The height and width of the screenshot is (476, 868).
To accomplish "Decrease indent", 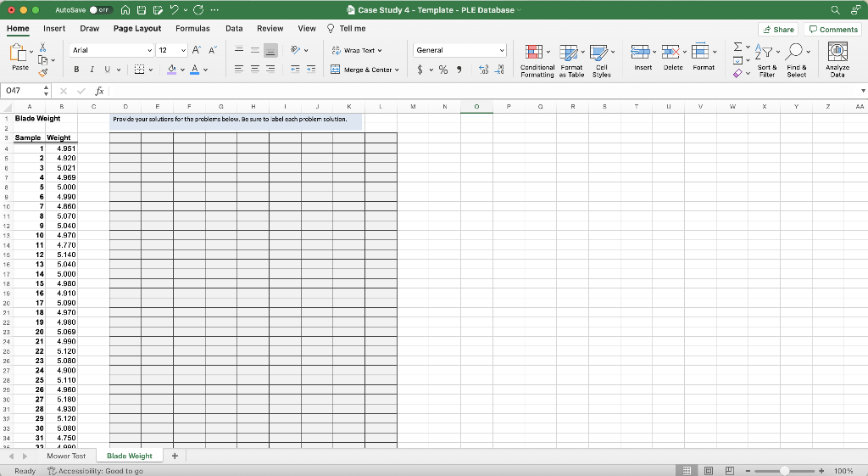I will [295, 69].
